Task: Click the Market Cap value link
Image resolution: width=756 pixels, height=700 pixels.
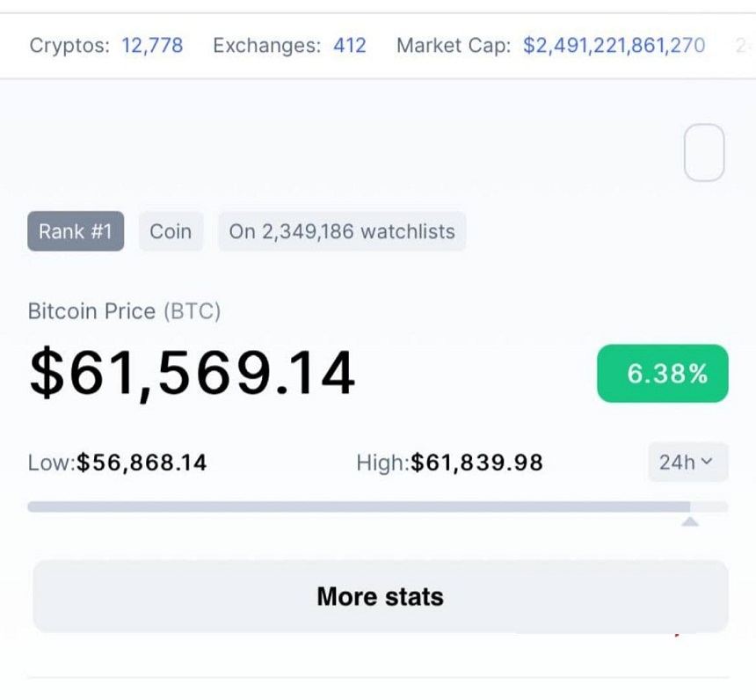Action: click(x=614, y=46)
